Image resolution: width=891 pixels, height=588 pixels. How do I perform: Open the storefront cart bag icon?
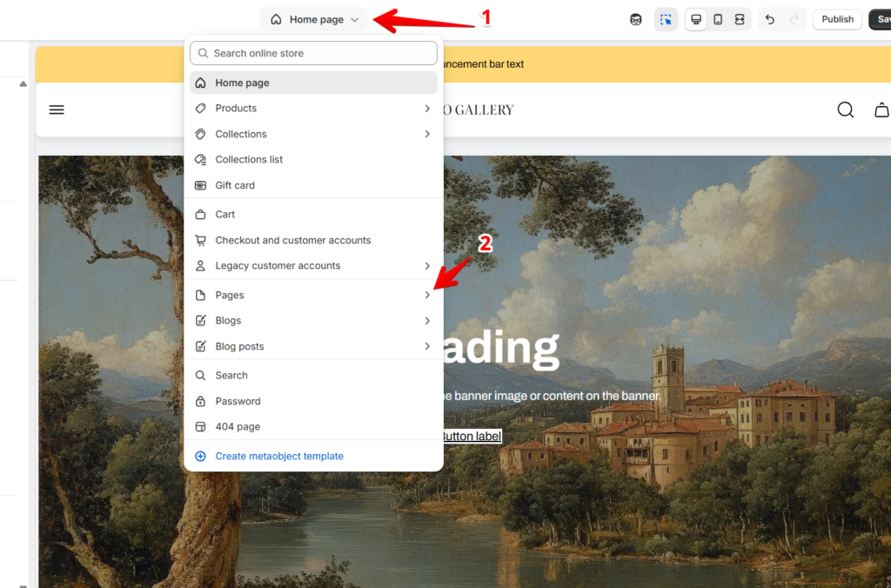[882, 110]
